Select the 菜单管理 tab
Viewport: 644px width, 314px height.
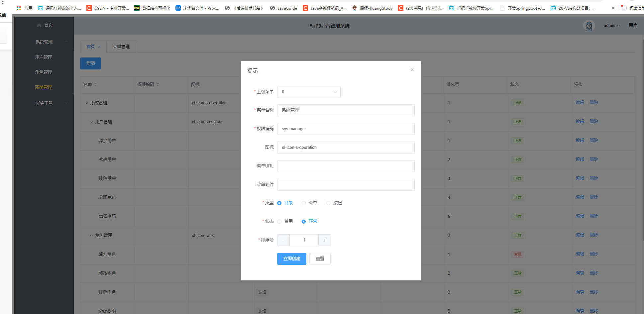[x=122, y=47]
